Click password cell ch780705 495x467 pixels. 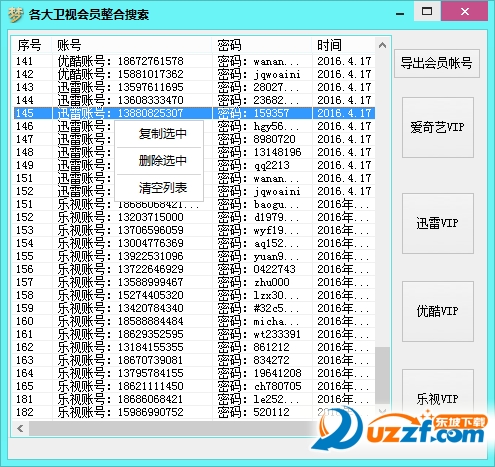[x=262, y=386]
